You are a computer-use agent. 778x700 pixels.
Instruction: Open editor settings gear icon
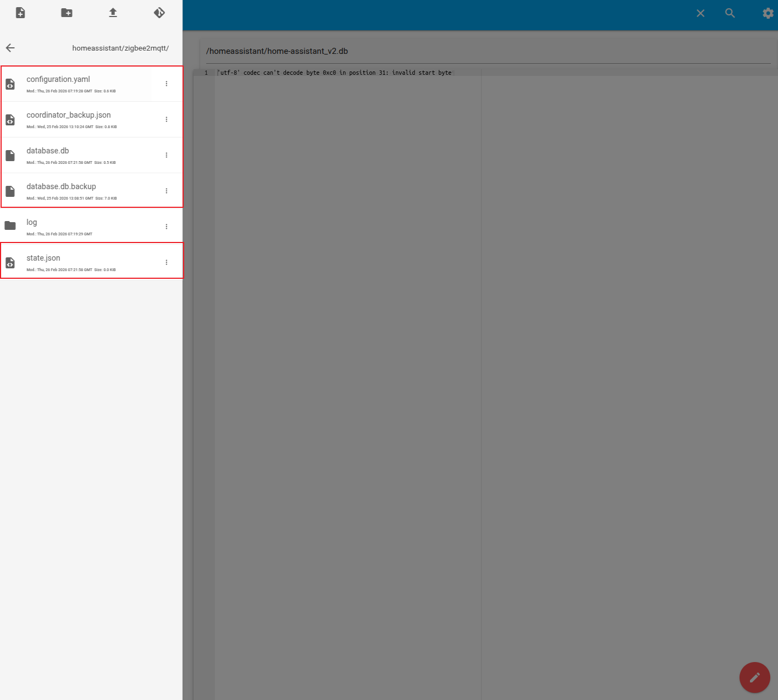point(768,13)
